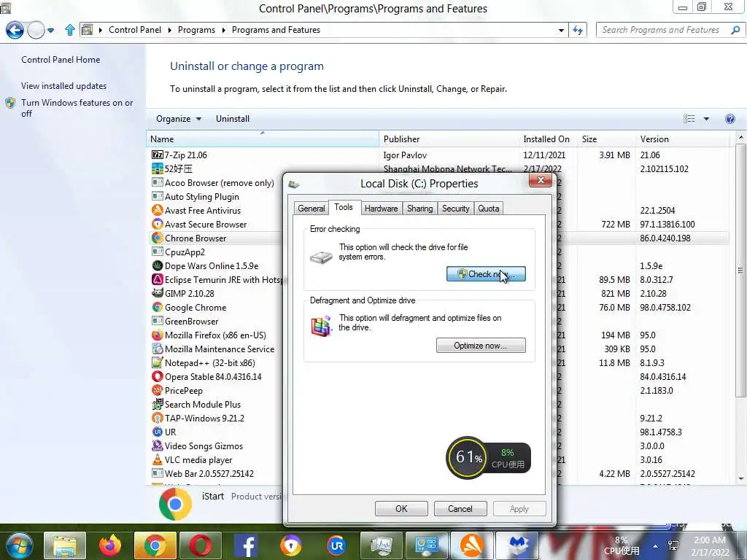Open the Security tab
The height and width of the screenshot is (560, 747).
pos(455,208)
